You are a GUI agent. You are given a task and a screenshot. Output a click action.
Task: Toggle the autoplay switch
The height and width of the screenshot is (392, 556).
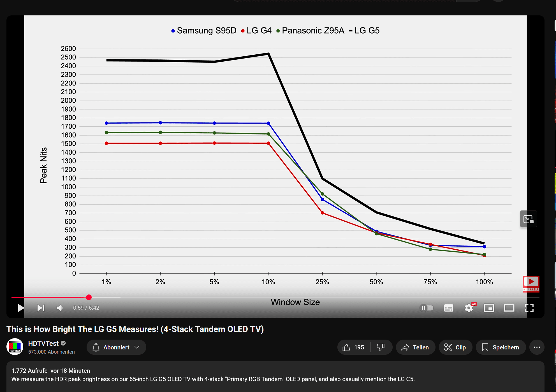pyautogui.click(x=427, y=308)
